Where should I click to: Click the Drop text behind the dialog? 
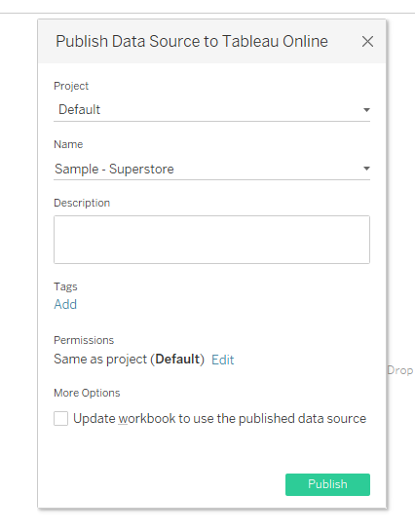(x=400, y=370)
